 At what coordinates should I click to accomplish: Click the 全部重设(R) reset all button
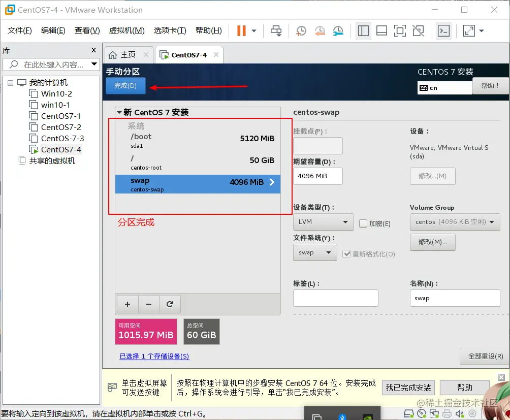485,357
